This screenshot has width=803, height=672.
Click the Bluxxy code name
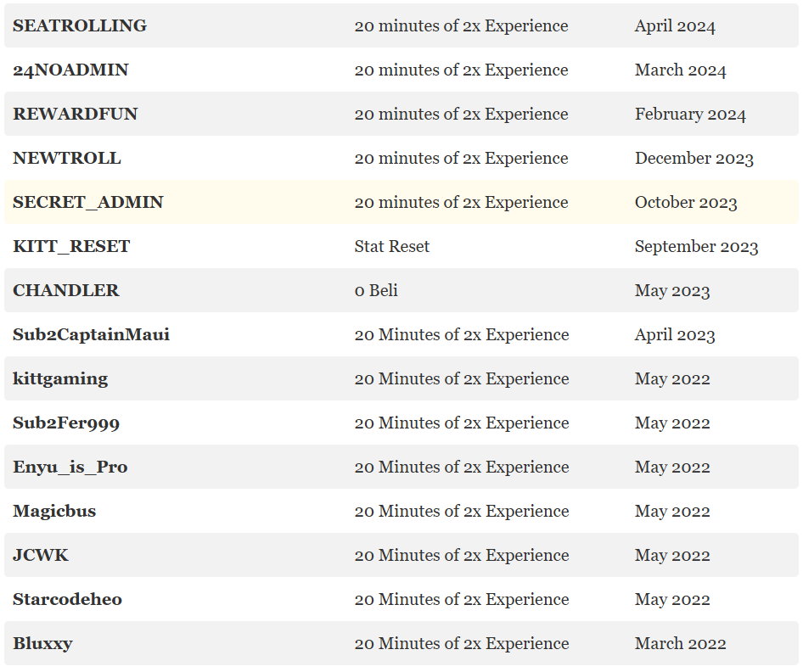coord(42,644)
